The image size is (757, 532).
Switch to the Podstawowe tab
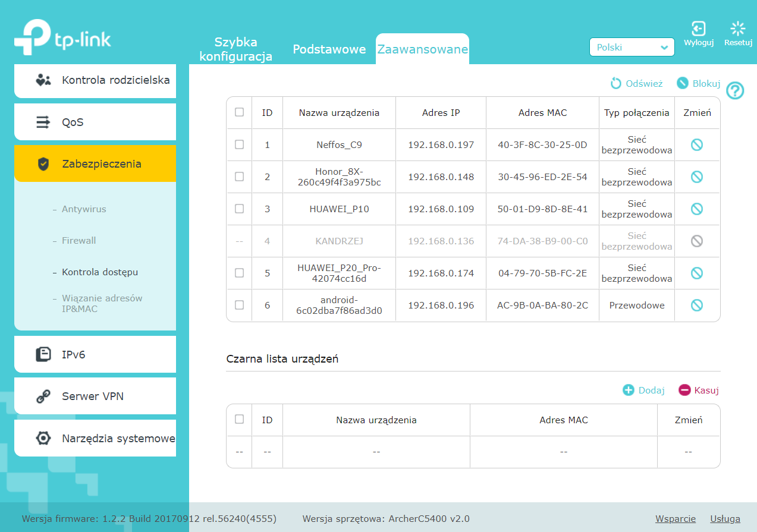(x=329, y=49)
